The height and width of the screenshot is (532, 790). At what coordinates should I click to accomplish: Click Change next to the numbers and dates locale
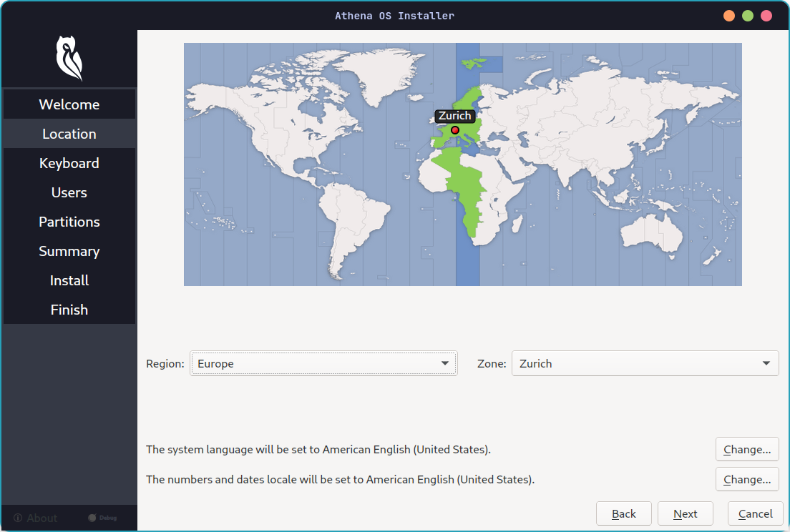coord(747,479)
